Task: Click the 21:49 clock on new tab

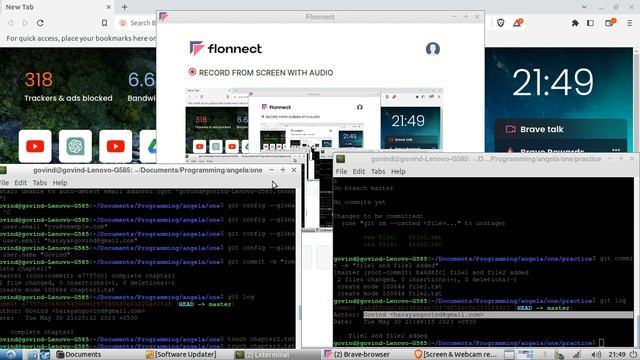Action: pos(553,82)
